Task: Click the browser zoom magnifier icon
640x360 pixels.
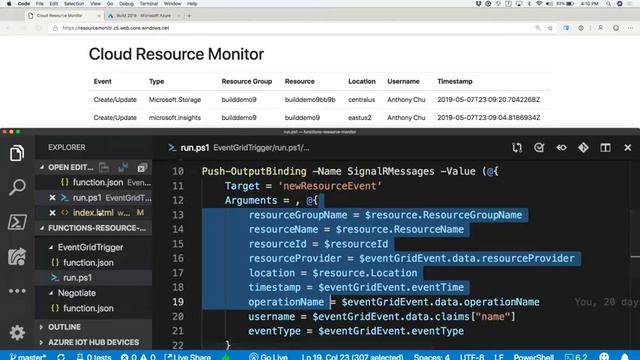Action: 538,28
